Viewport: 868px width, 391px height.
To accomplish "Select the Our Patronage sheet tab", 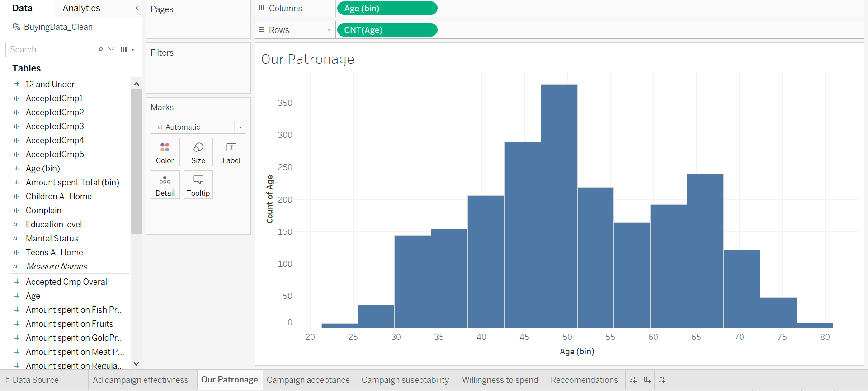I will (x=230, y=380).
